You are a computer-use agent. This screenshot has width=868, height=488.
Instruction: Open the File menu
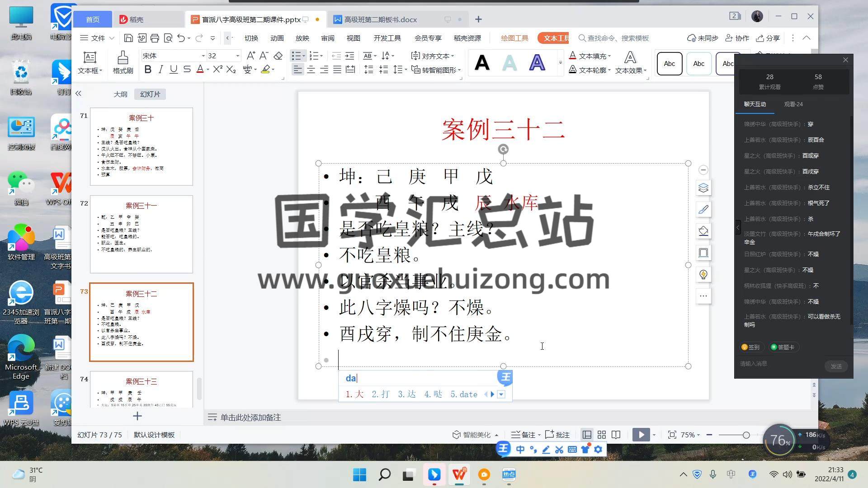tap(97, 38)
